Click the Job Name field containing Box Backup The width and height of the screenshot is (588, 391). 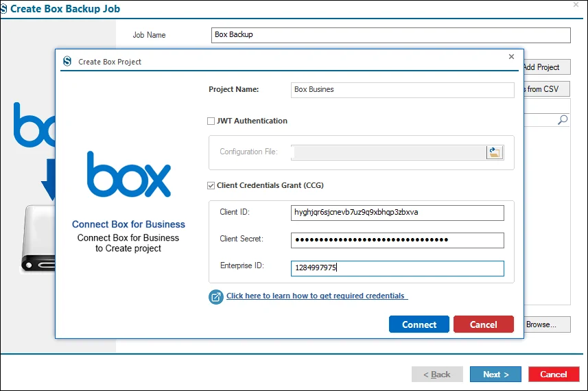[391, 35]
